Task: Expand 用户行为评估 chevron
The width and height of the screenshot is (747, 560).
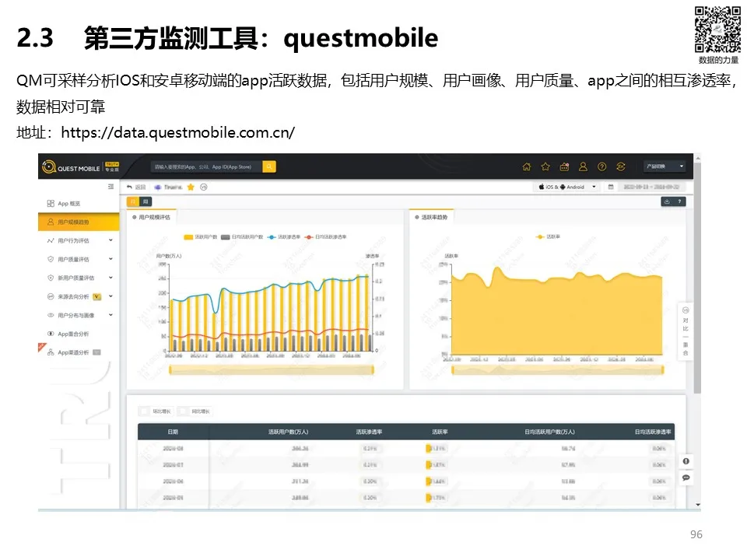Action: pos(110,240)
